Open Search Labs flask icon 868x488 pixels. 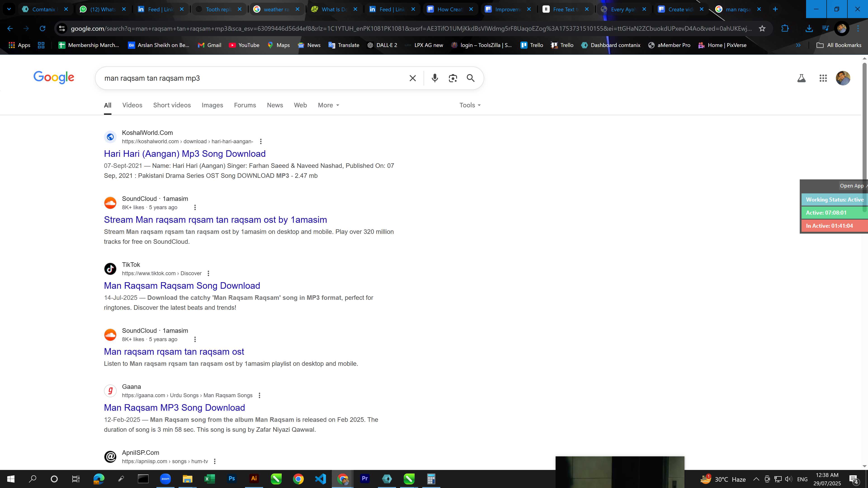point(801,78)
